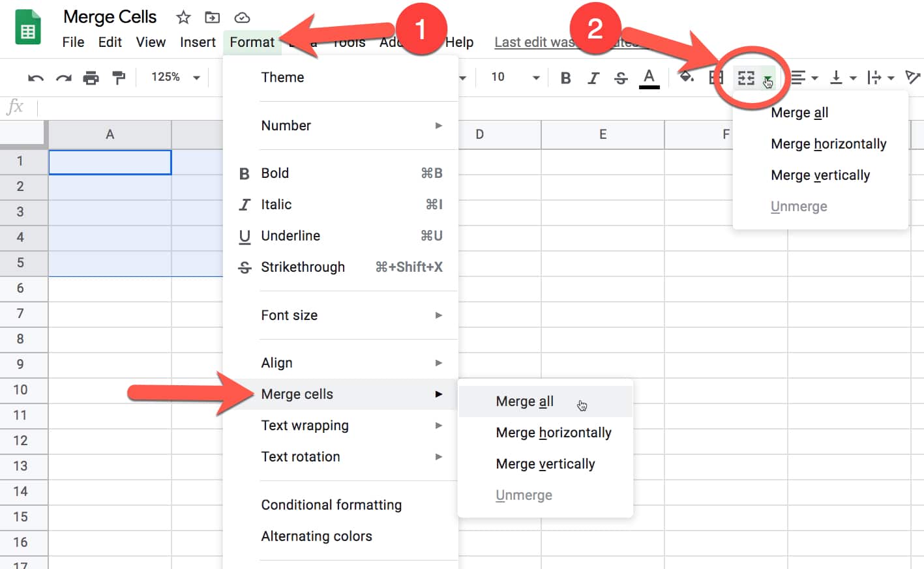Click the select all corner box
The height and width of the screenshot is (569, 924).
click(x=23, y=134)
